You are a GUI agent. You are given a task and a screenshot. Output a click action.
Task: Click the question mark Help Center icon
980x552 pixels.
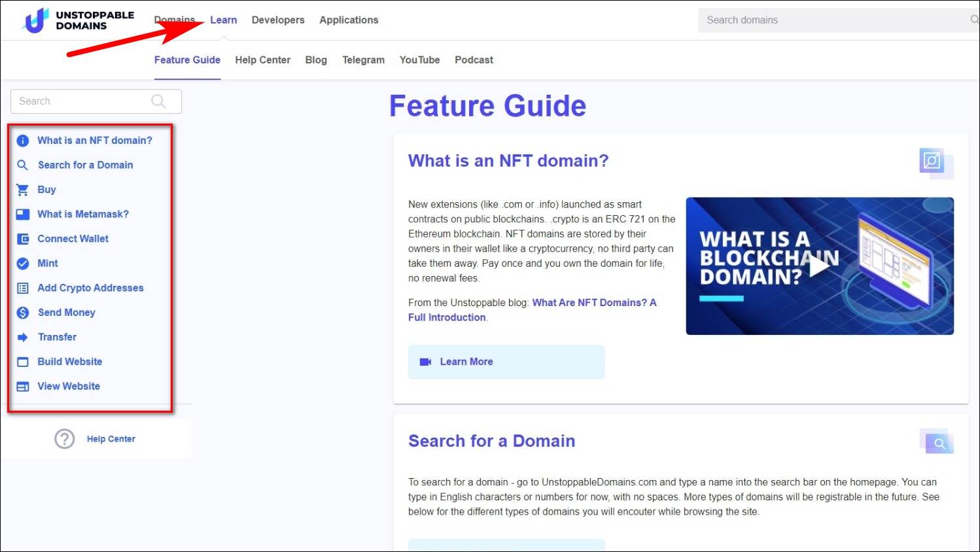click(x=64, y=439)
